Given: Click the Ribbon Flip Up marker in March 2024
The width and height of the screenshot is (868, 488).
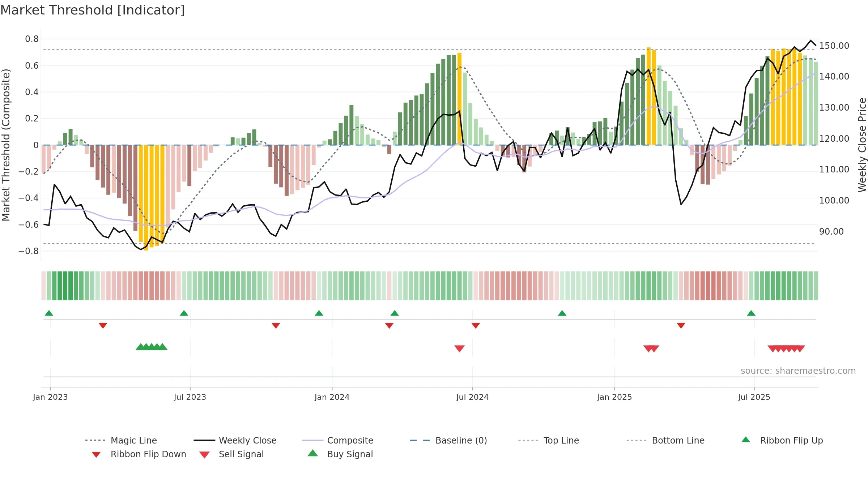Looking at the screenshot, I should tap(395, 313).
